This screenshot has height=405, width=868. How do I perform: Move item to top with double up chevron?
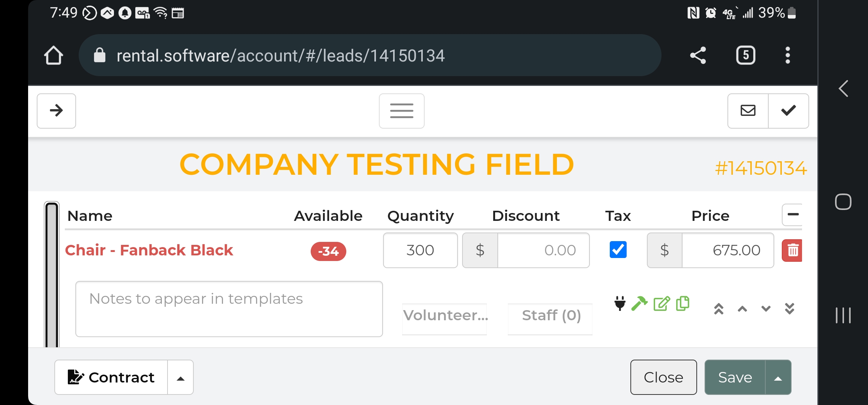coord(718,309)
